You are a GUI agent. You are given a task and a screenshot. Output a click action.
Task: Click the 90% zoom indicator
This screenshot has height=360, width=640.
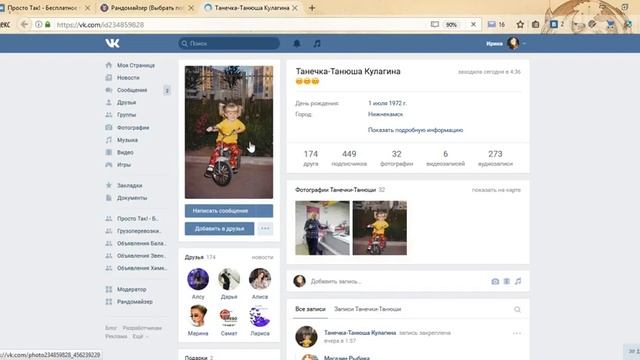point(451,24)
